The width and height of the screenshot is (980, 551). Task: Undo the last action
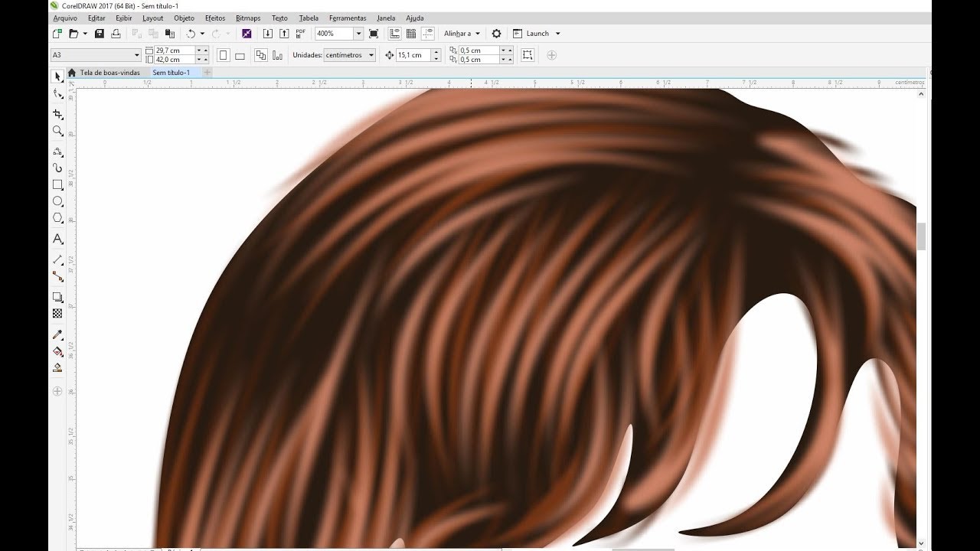[x=191, y=34]
